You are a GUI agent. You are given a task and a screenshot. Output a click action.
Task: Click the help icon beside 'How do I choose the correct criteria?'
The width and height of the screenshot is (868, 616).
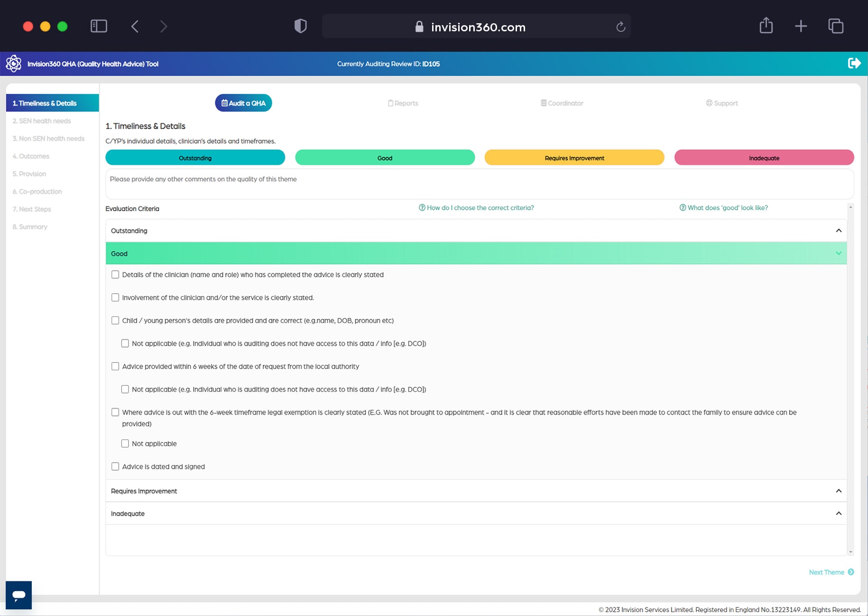coord(421,207)
